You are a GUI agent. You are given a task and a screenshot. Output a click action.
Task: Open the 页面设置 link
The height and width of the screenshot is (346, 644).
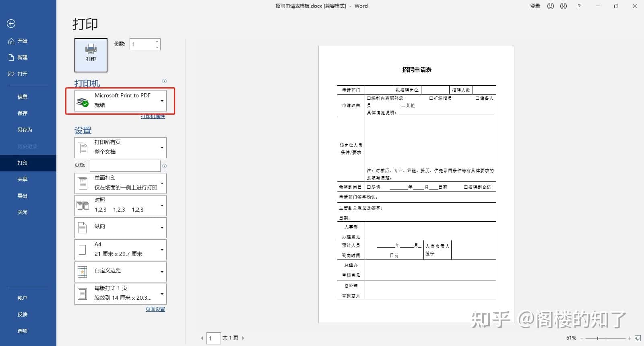click(x=155, y=309)
